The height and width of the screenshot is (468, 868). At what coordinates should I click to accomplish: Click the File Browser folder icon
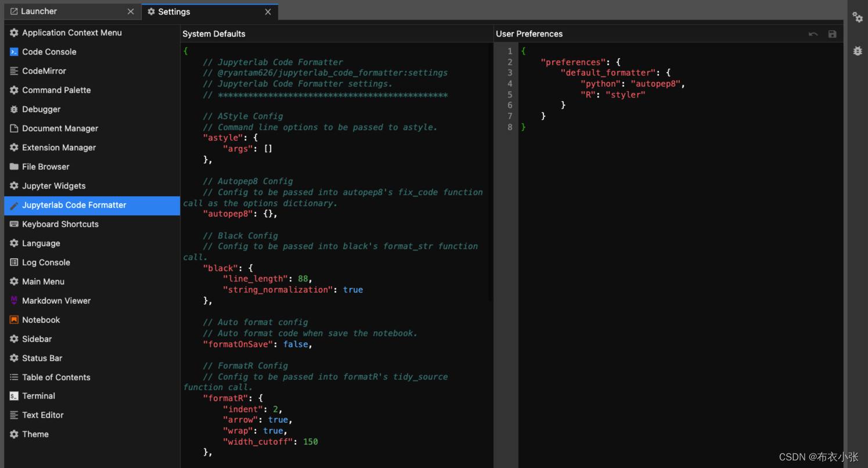tap(14, 167)
